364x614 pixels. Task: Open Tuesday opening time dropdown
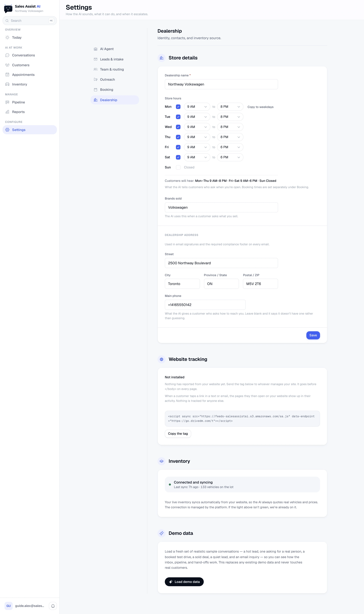(x=197, y=117)
